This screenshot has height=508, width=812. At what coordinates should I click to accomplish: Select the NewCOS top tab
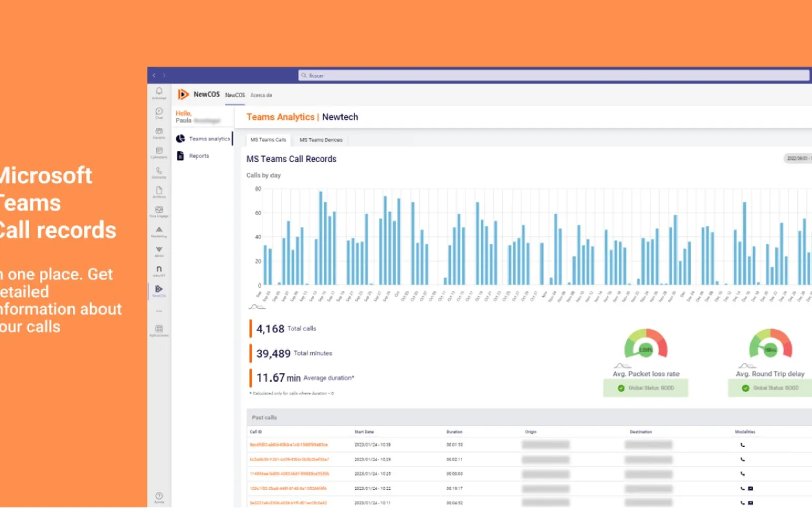(x=235, y=95)
